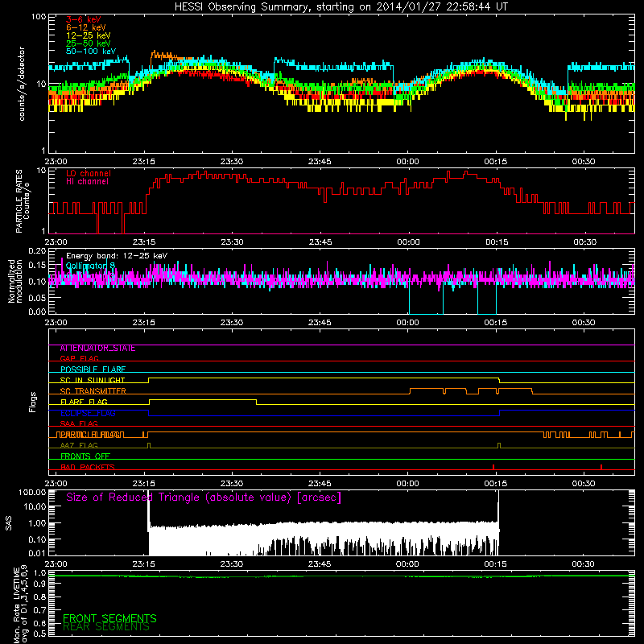Click the 0.9 y-axis value of the livetime plot

pos(39,584)
